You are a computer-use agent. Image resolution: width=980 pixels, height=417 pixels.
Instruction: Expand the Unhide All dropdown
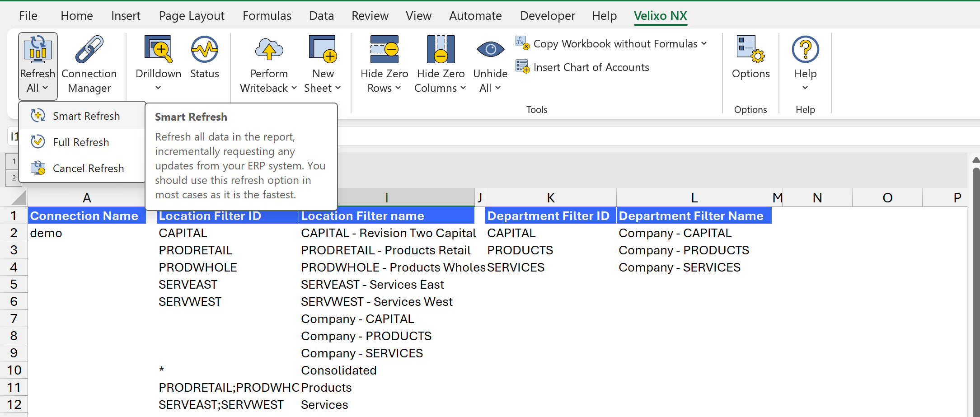pyautogui.click(x=498, y=88)
